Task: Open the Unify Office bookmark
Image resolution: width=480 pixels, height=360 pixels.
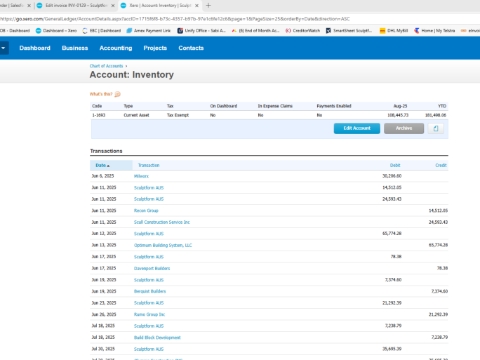Action: (202, 30)
